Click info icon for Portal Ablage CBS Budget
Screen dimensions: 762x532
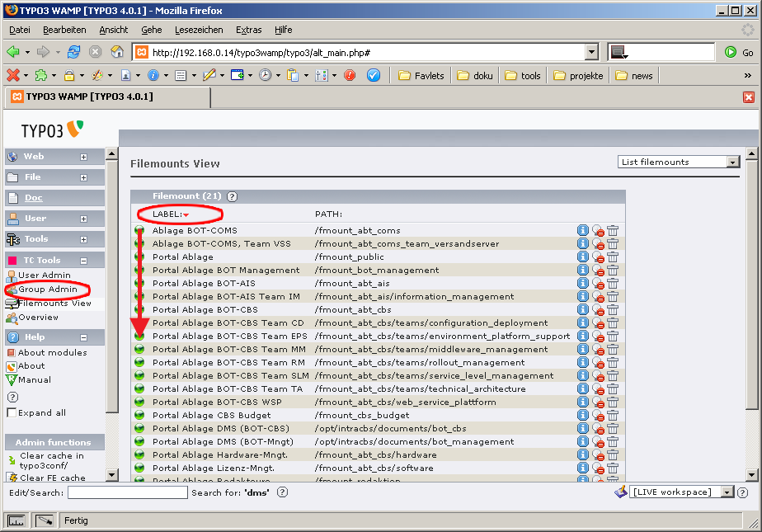(x=583, y=415)
